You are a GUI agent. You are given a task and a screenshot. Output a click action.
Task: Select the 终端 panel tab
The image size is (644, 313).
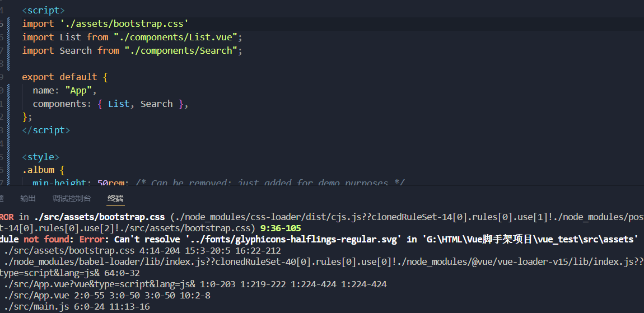click(115, 198)
